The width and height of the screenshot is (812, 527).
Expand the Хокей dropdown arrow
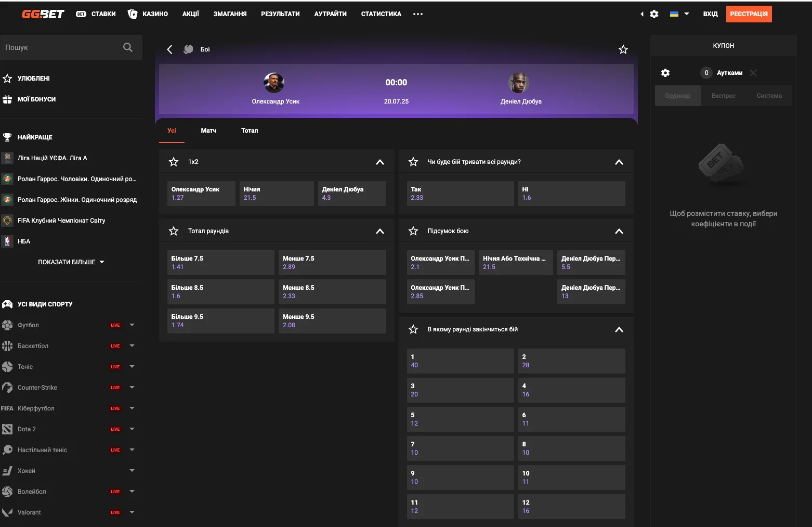(x=132, y=471)
